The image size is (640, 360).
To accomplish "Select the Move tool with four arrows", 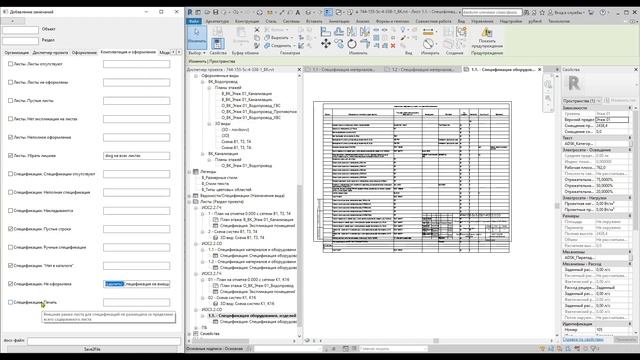I will (x=326, y=43).
